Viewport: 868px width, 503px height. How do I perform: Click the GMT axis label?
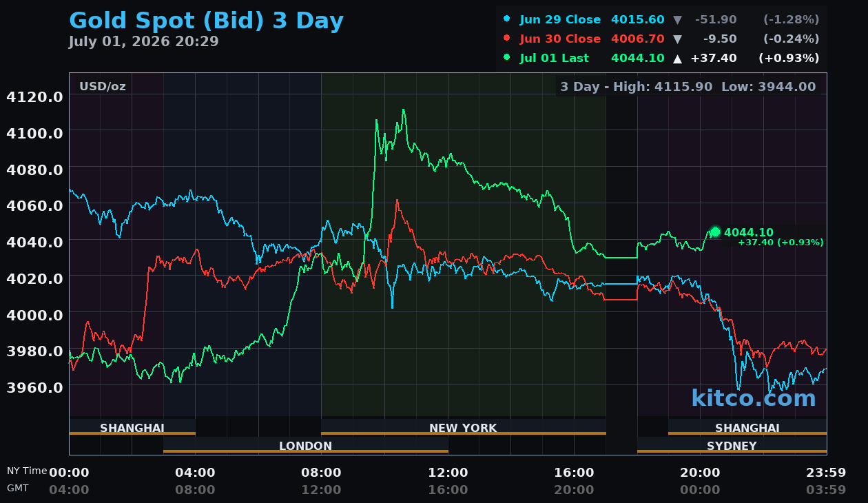coord(18,488)
